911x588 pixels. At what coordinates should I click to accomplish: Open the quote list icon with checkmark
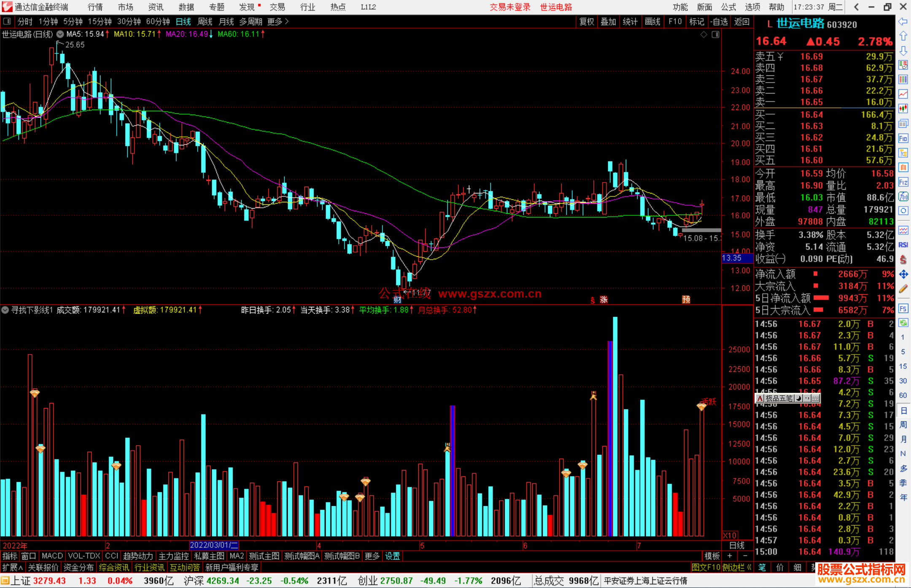coord(903,65)
